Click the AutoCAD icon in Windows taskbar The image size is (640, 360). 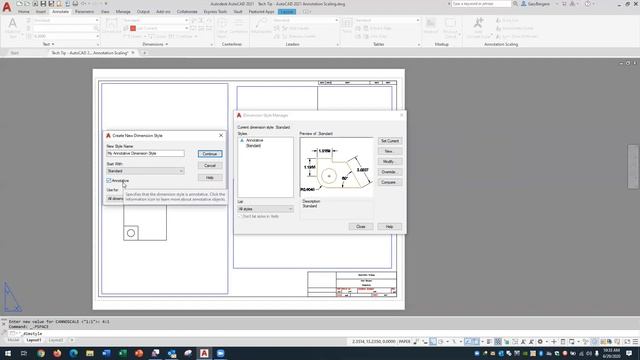(204, 353)
